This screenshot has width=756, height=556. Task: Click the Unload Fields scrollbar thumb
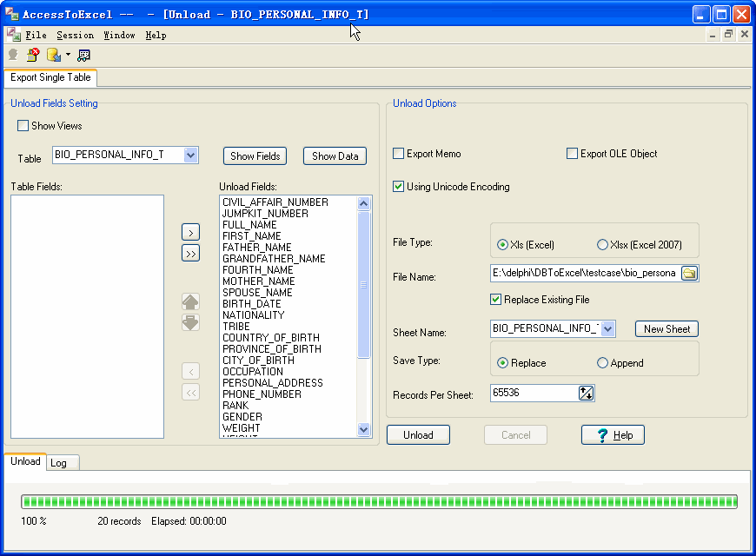point(363,284)
